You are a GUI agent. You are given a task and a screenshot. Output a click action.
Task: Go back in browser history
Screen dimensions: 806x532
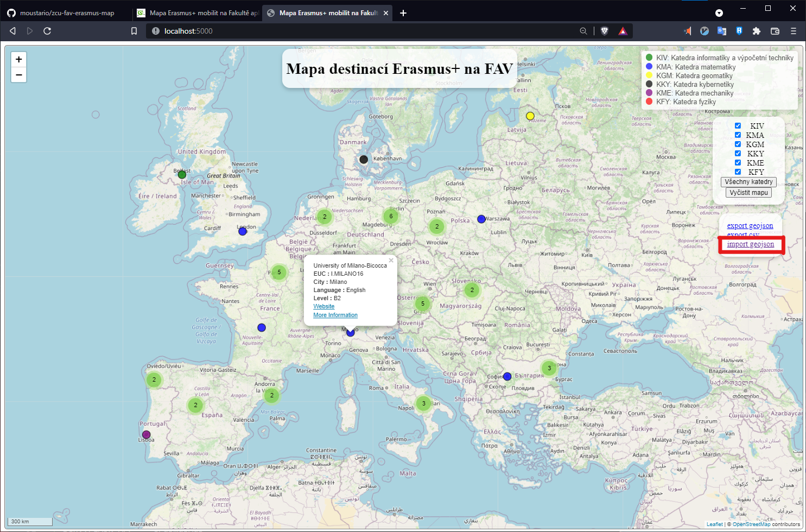tap(13, 31)
